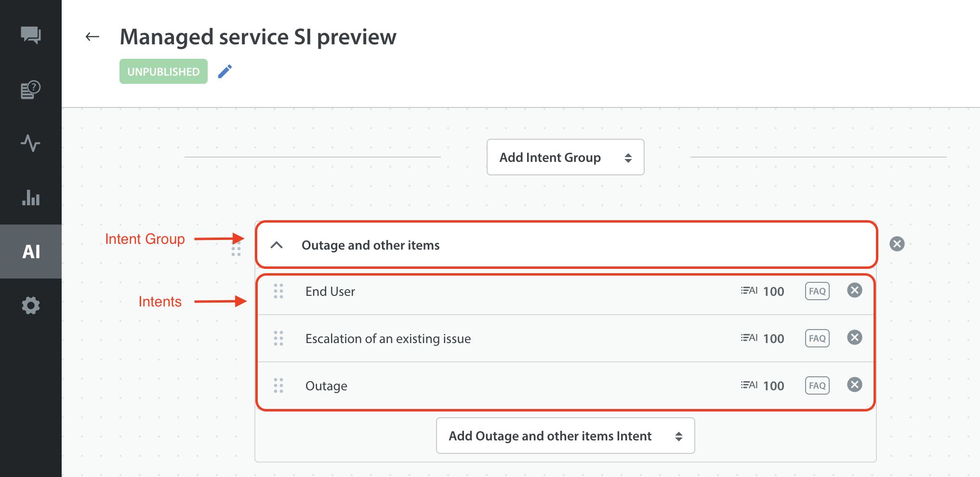
Task: Click the drag handle for End User intent
Action: 278,291
